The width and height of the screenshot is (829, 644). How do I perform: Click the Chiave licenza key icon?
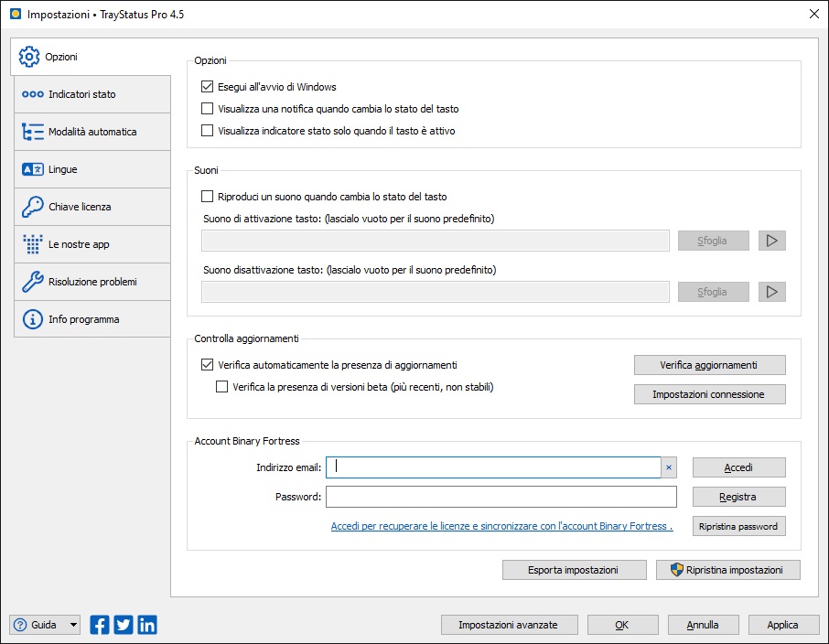[x=33, y=207]
